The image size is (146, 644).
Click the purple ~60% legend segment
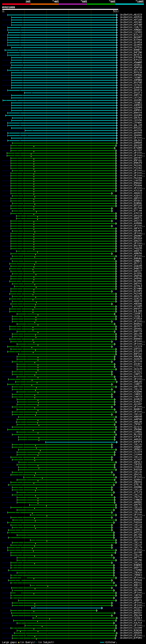coord(73,4)
